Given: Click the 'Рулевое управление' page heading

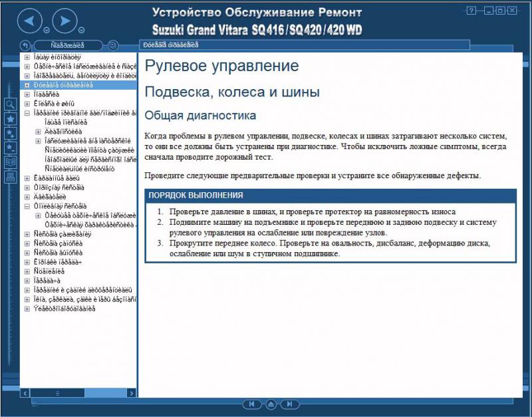Looking at the screenshot, I should 221,66.
